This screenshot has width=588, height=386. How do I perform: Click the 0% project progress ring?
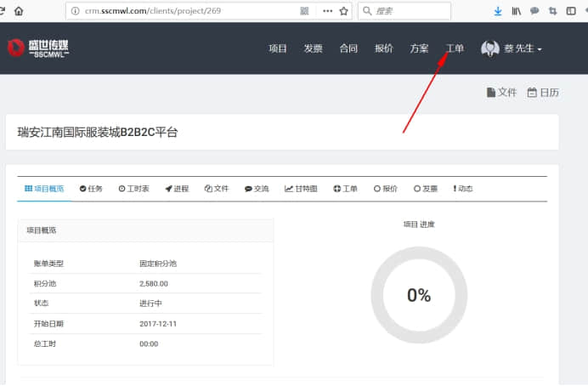pos(419,295)
